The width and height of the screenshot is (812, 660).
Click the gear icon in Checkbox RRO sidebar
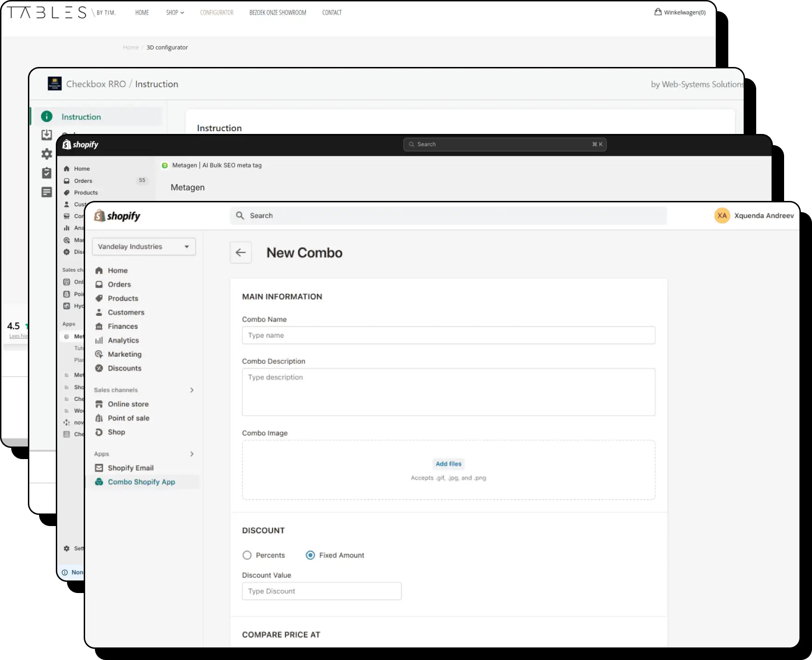(47, 154)
